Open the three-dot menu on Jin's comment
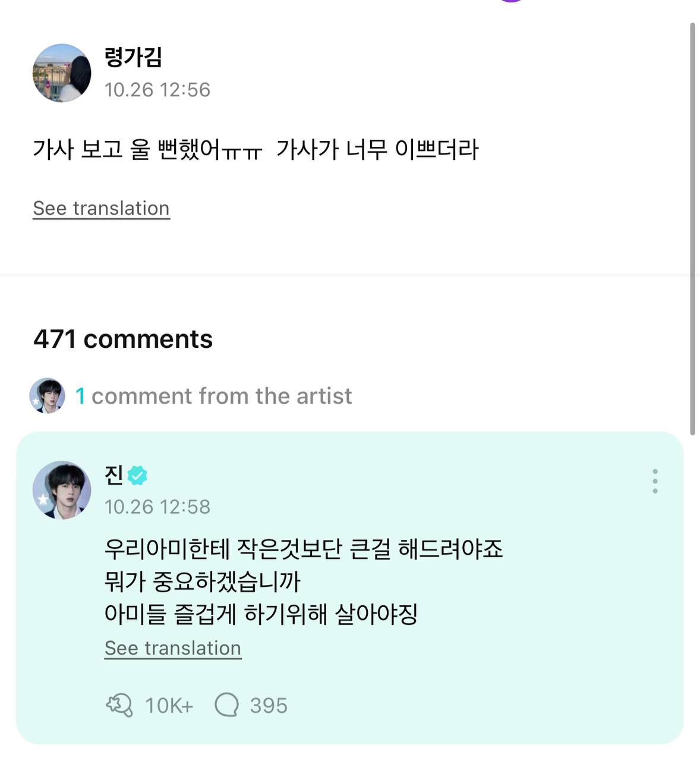Viewport: 700px width, 761px height. point(654,481)
